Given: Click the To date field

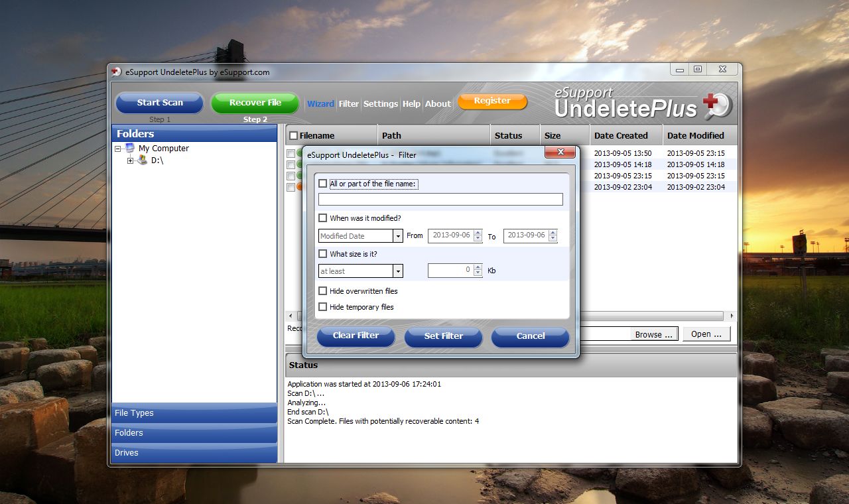Looking at the screenshot, I should [x=526, y=235].
